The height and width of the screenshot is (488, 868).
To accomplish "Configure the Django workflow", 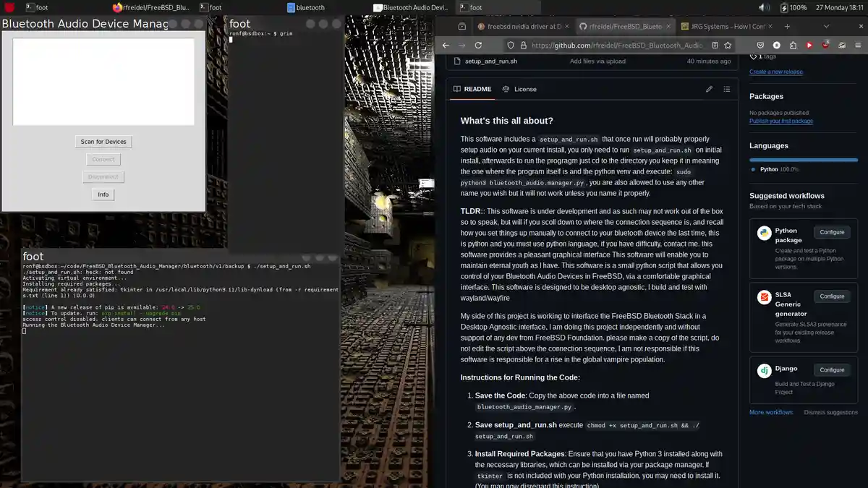I will click(x=832, y=369).
